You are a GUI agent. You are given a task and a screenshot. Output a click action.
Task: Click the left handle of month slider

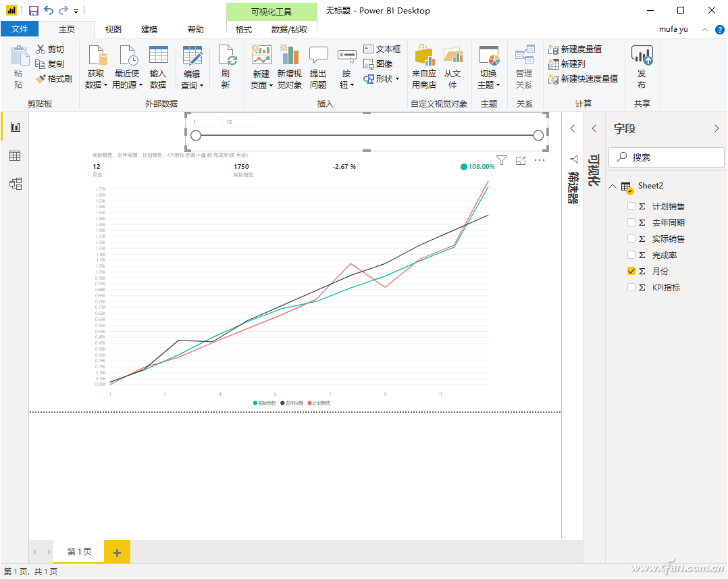(x=196, y=136)
